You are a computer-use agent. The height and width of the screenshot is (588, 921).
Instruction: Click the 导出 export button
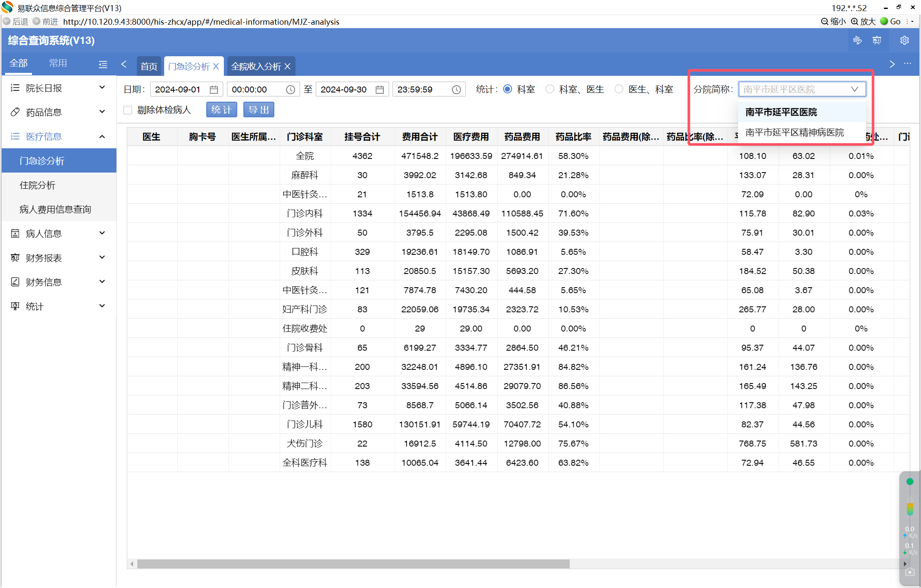pyautogui.click(x=258, y=110)
